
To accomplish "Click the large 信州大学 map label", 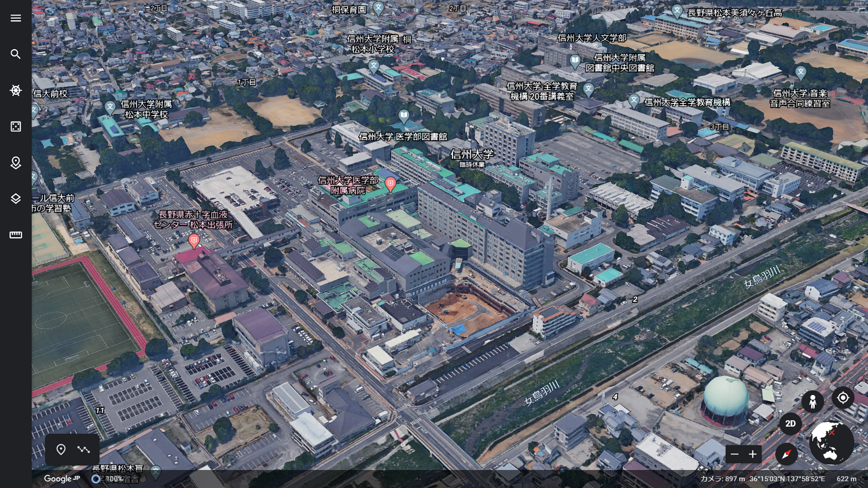I will pyautogui.click(x=472, y=154).
